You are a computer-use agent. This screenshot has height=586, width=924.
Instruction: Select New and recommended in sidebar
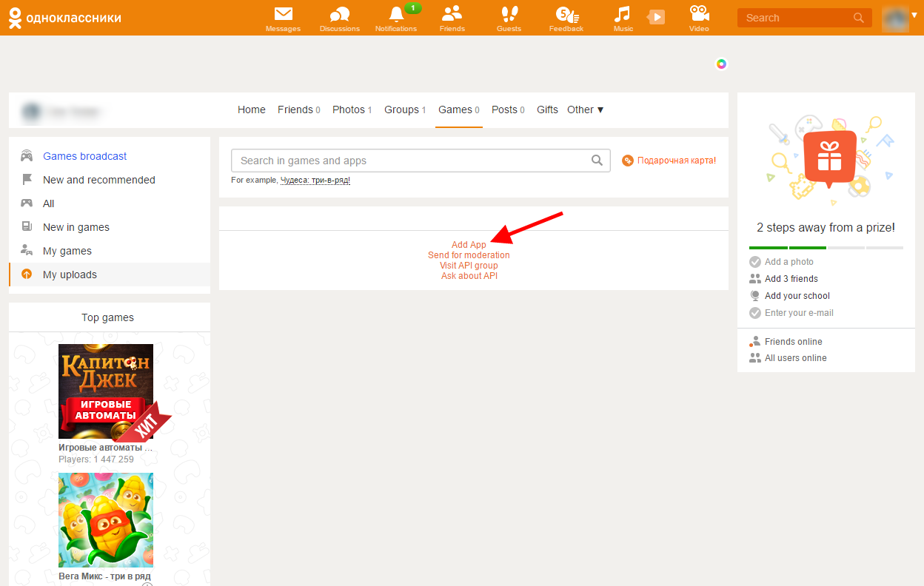(x=98, y=180)
